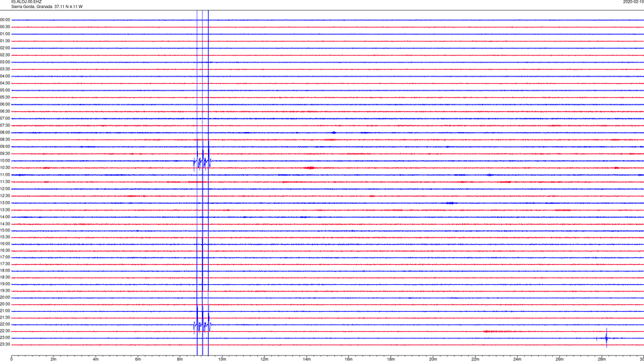Select the 06:00 row label
The height and width of the screenshot is (362, 644).
point(5,105)
